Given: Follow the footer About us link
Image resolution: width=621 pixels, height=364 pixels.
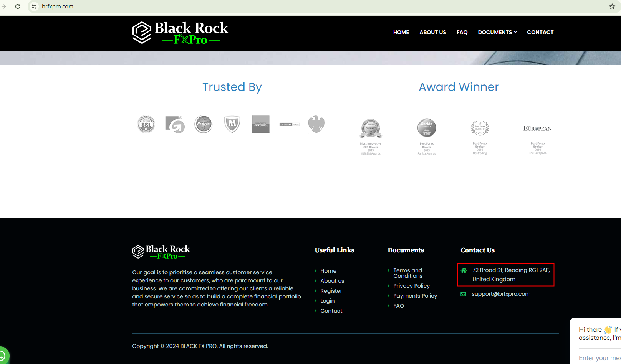Looking at the screenshot, I should coord(332,281).
